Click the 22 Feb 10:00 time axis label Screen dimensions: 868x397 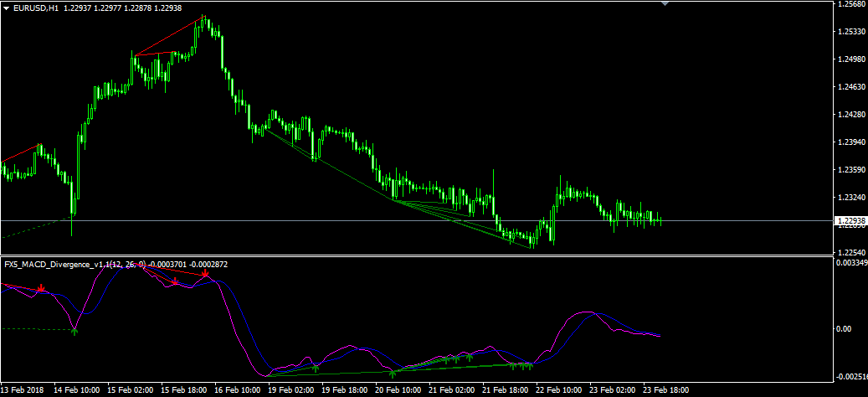pos(557,391)
